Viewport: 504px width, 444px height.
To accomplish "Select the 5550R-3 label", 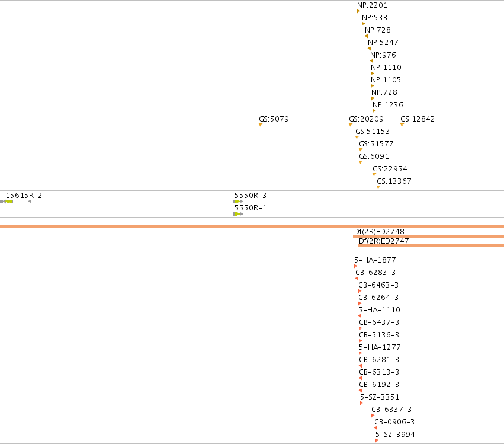I will (251, 196).
